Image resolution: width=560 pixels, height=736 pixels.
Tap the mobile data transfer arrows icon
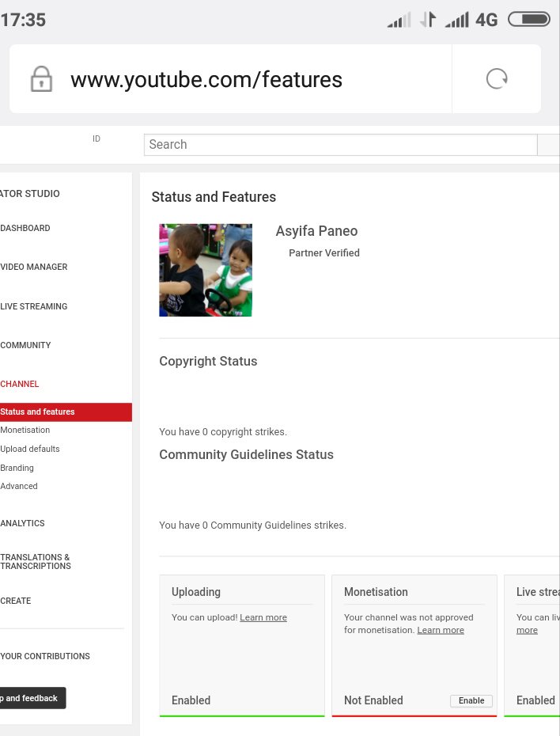click(x=428, y=19)
